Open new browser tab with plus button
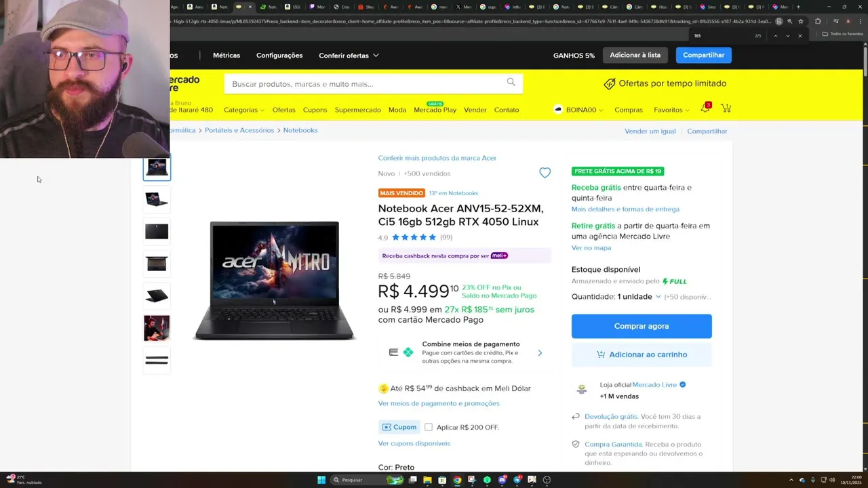The width and height of the screenshot is (868, 488). (x=798, y=7)
